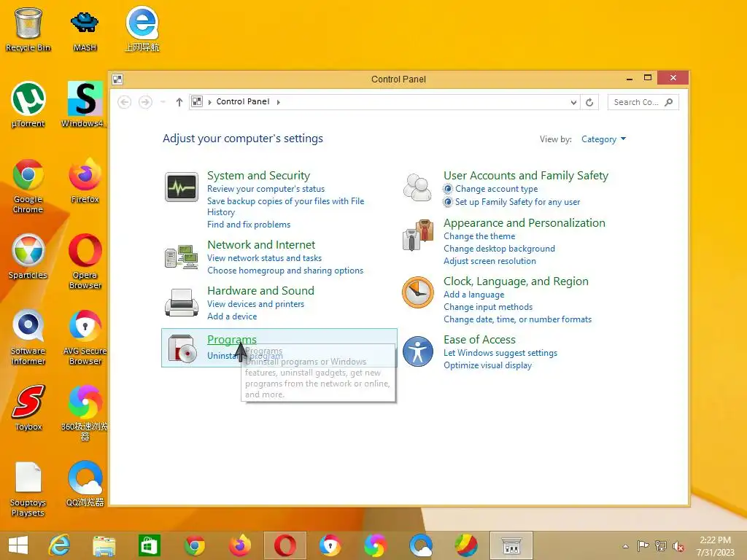This screenshot has width=747, height=560.
Task: Select the Opera Browser desktop icon
Action: tap(85, 262)
